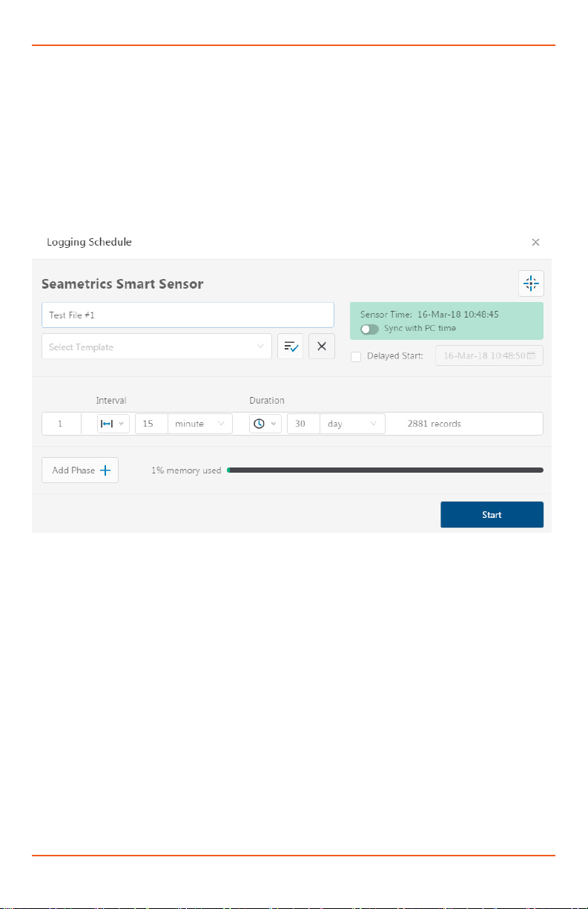The image size is (588, 909).
Task: Click the Add Phase button
Action: click(x=80, y=470)
